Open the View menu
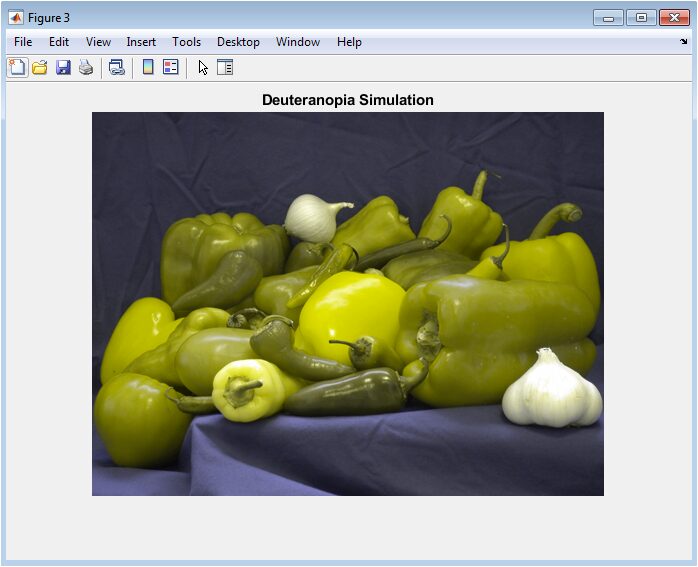698x567 pixels. [98, 42]
